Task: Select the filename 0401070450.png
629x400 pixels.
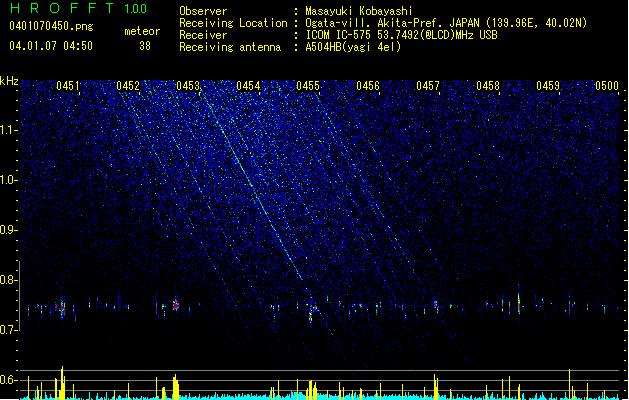Action: point(51,26)
